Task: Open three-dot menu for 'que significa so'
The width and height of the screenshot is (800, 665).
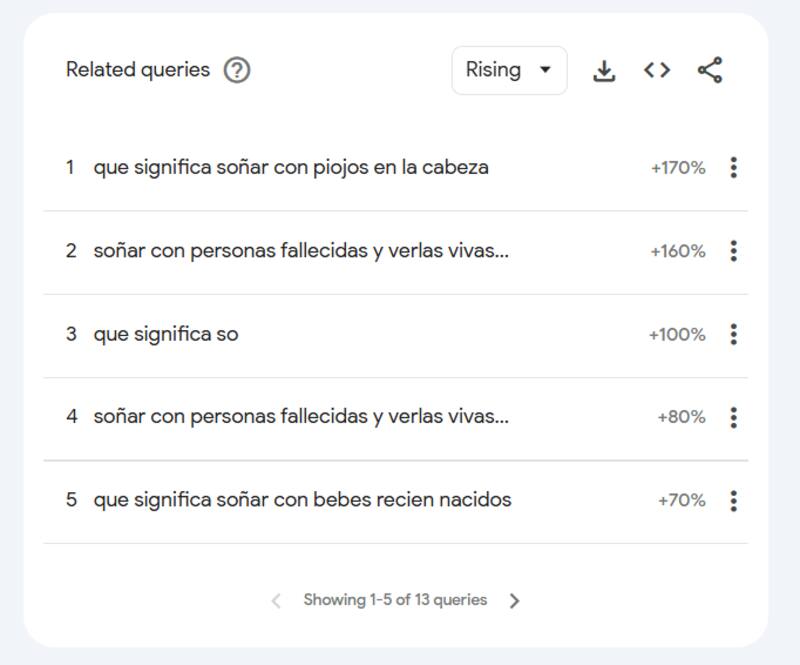Action: pos(733,334)
